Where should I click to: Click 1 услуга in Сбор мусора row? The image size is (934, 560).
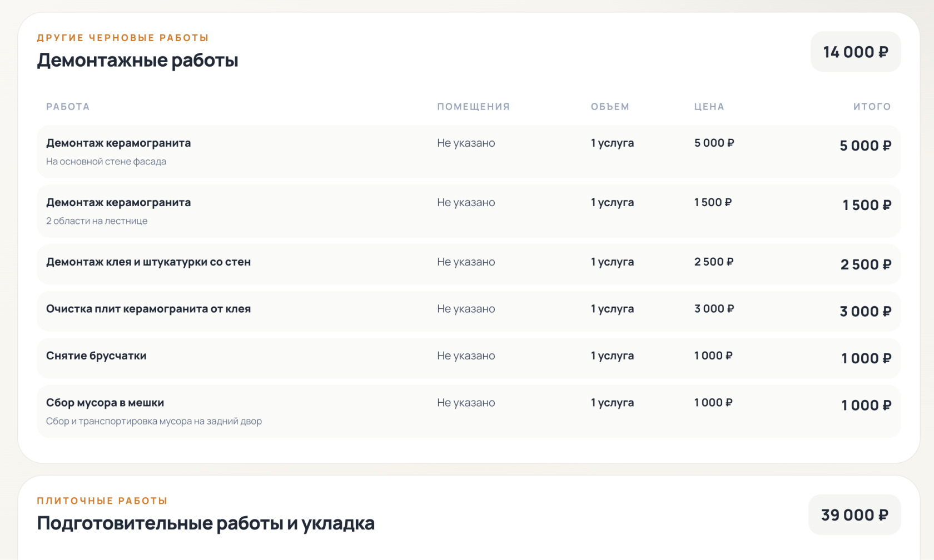click(612, 403)
